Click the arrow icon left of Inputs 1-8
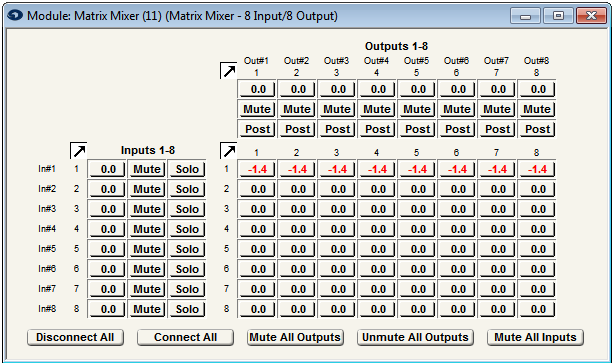613x363 pixels. point(79,151)
